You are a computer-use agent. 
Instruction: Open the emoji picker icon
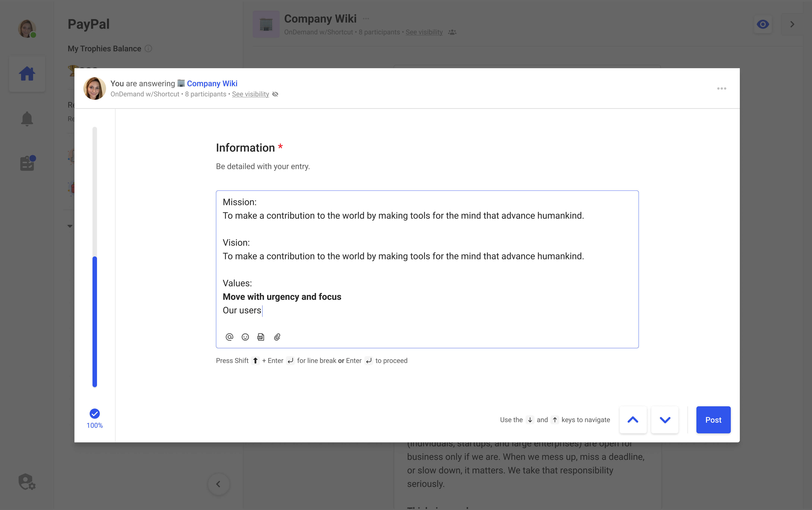pos(245,337)
